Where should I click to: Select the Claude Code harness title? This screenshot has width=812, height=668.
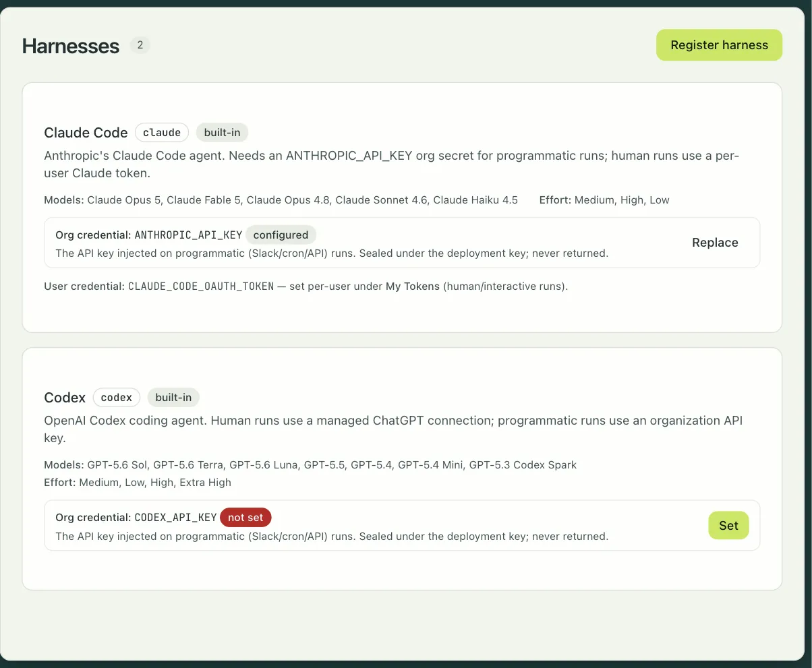pyautogui.click(x=86, y=133)
